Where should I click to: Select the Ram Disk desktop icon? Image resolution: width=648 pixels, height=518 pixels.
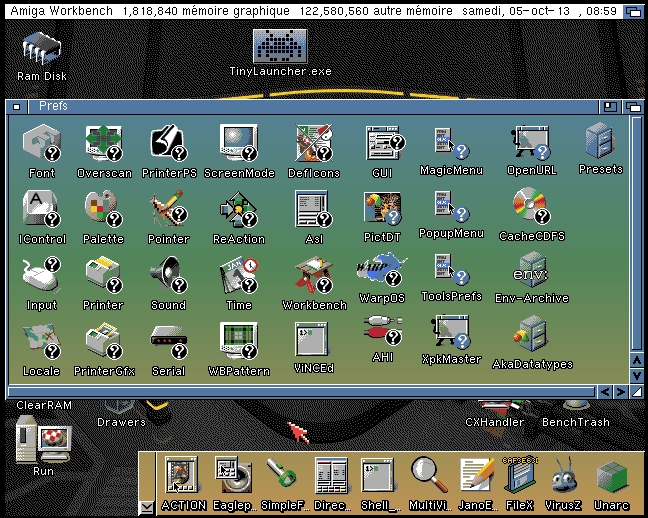click(42, 49)
